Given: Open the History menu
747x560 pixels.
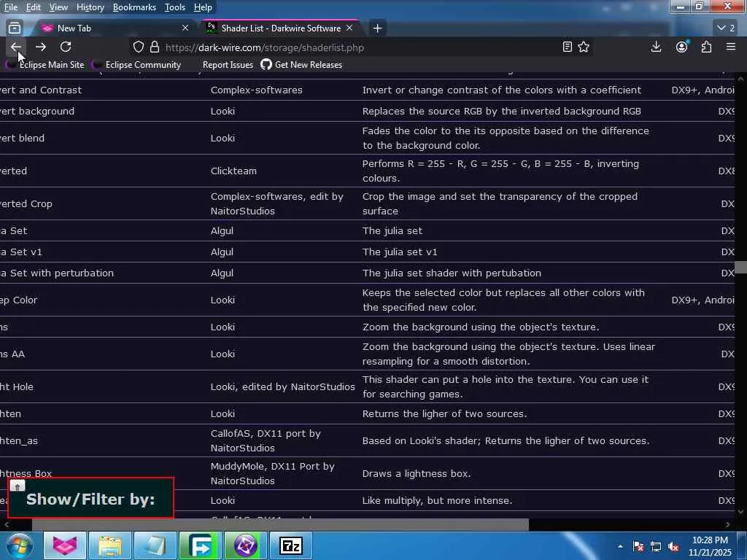Looking at the screenshot, I should pos(90,7).
